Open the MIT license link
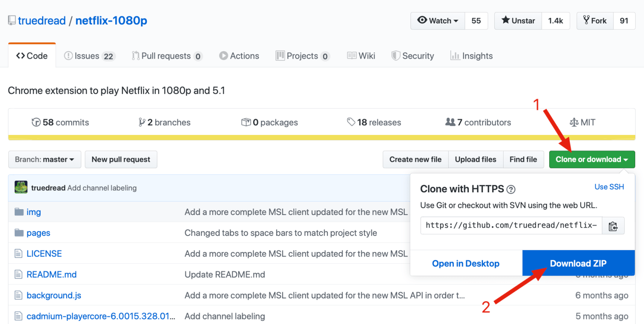Image resolution: width=644 pixels, height=324 pixels. pos(582,122)
